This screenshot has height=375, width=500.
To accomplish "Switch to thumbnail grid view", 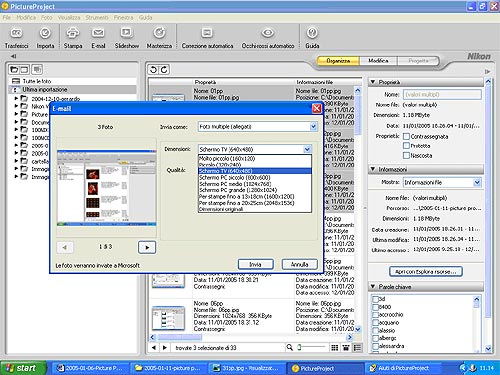I will click(x=334, y=348).
